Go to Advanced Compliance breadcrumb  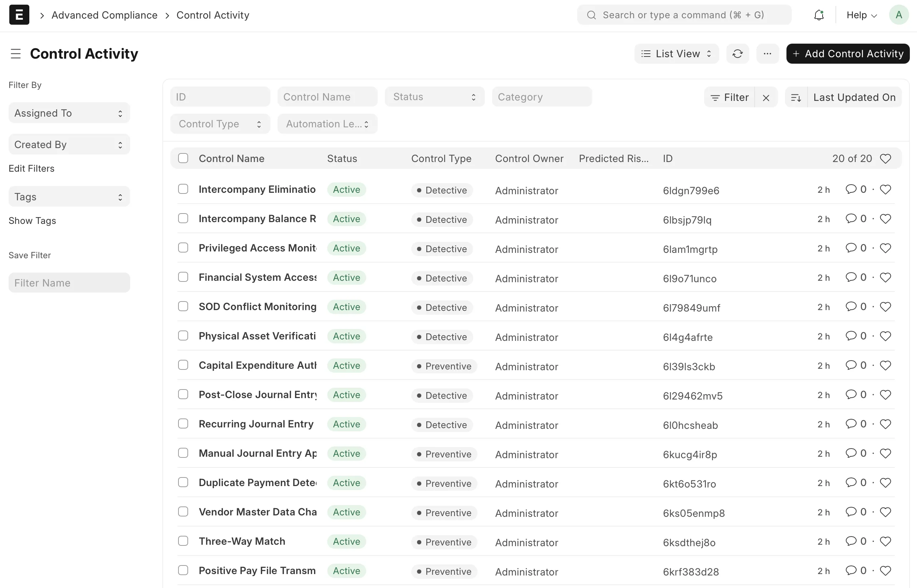[x=104, y=15]
